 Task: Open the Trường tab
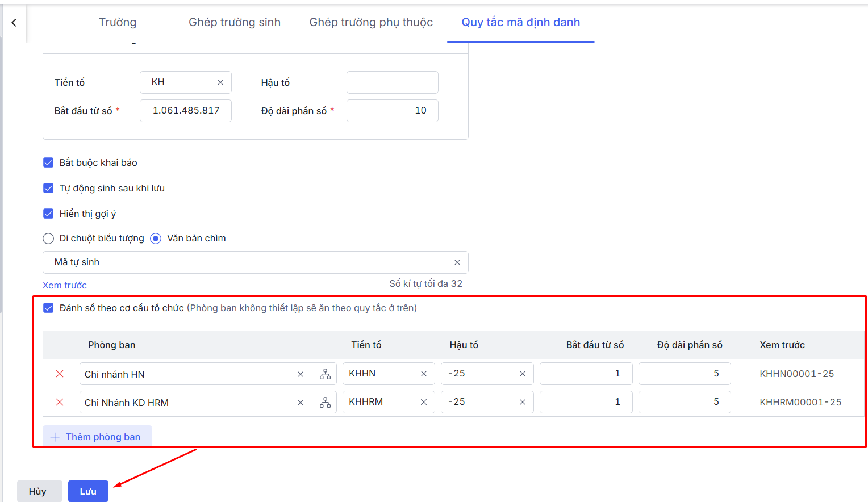[118, 22]
